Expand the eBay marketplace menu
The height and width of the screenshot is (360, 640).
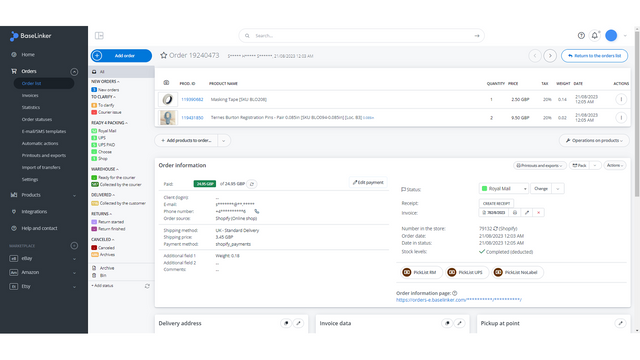pyautogui.click(x=74, y=259)
